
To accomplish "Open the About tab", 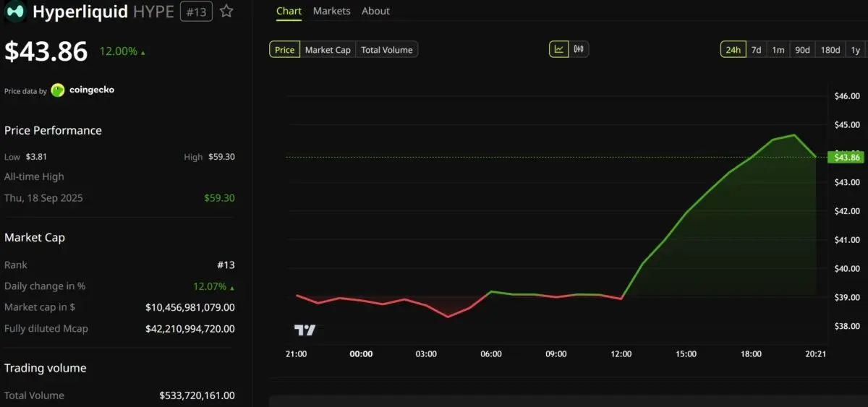I will 375,12.
